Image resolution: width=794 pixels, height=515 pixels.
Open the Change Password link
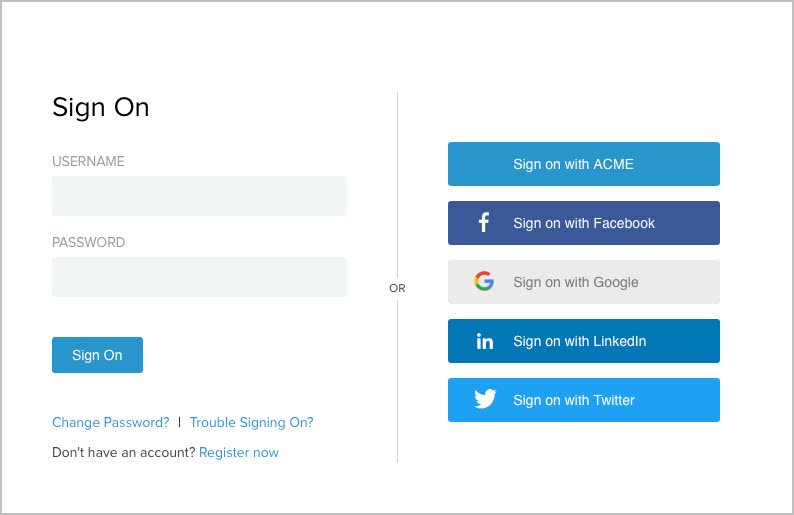point(110,423)
